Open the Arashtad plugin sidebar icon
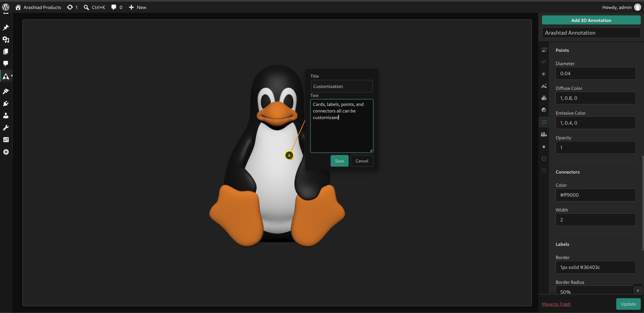Viewport: 644px width, 313px height. (6, 76)
